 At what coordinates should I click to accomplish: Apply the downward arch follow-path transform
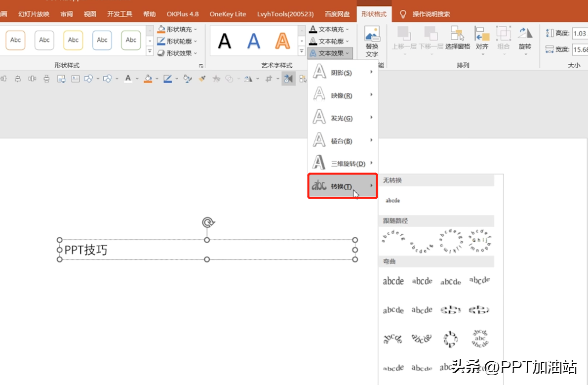[x=422, y=247]
